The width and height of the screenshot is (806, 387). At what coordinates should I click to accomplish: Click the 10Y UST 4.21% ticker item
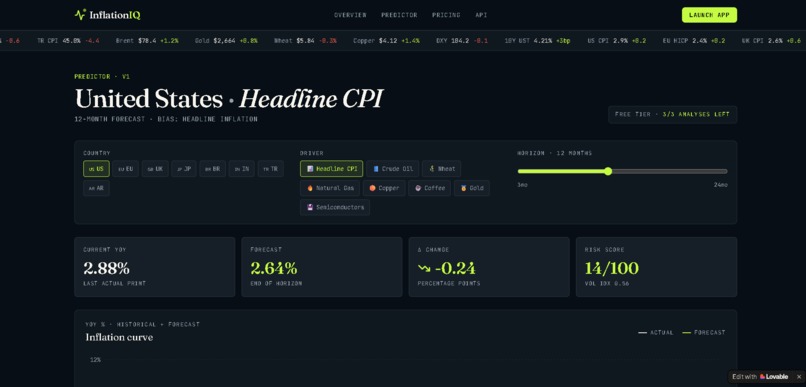(x=538, y=40)
